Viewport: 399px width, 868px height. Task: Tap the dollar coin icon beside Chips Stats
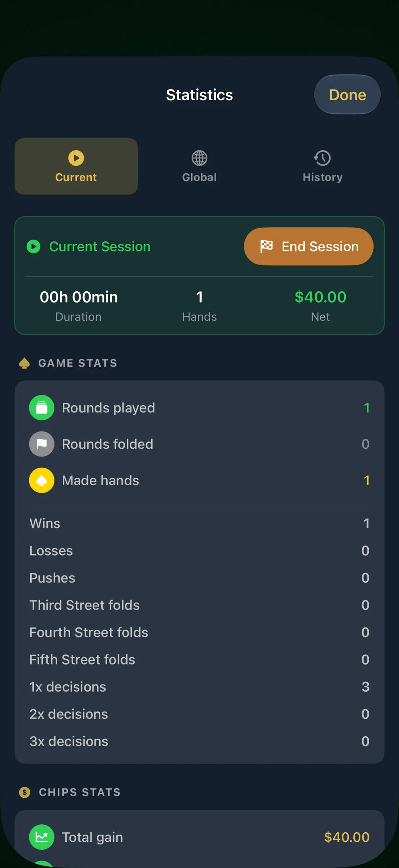click(x=25, y=792)
